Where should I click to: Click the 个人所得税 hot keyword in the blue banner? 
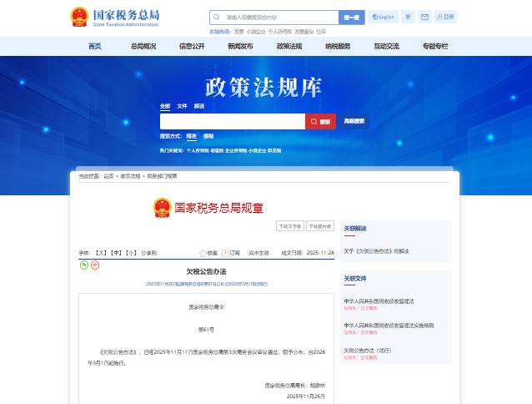coord(198,151)
